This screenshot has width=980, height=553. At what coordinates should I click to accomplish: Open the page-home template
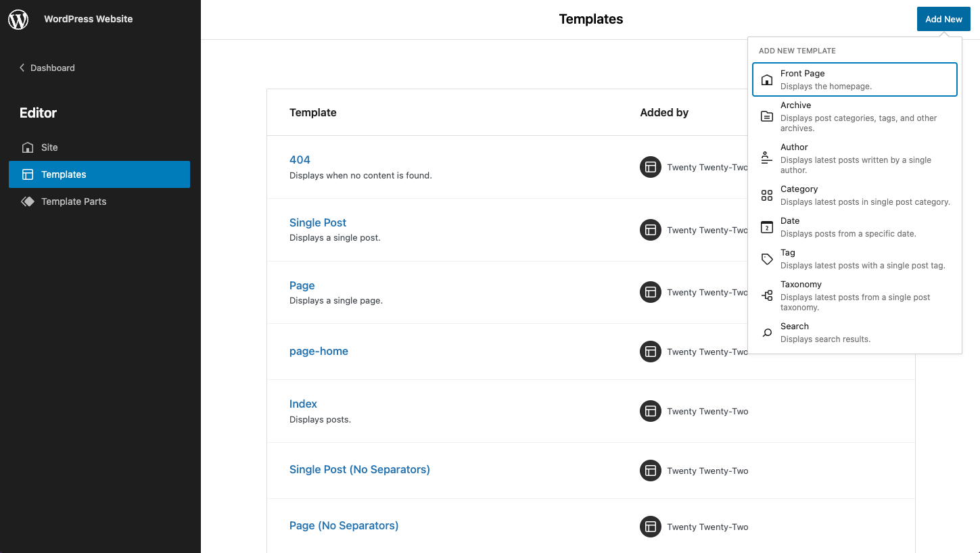click(x=319, y=351)
